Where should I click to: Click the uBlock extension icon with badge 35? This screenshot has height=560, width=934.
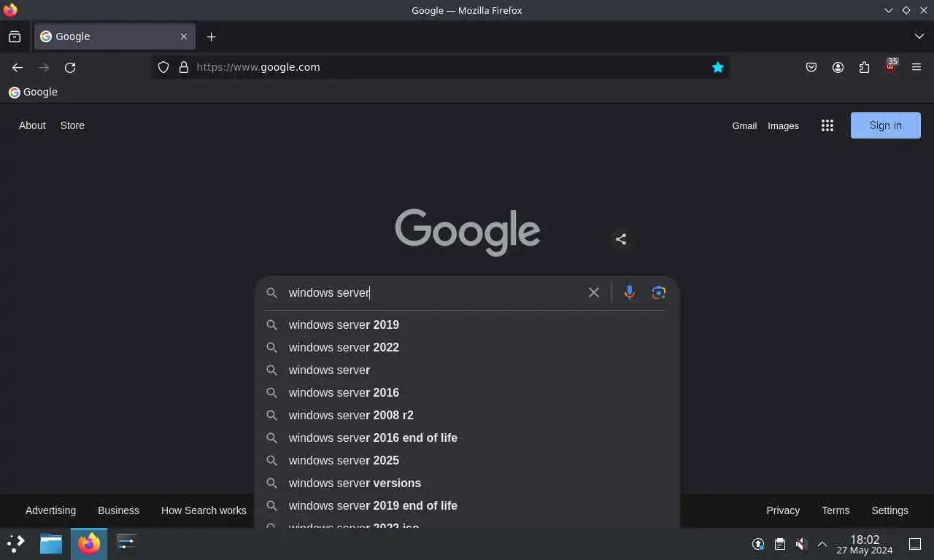[x=890, y=66]
